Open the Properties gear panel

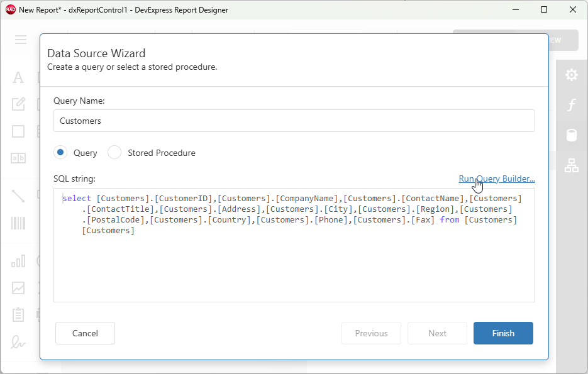(572, 75)
